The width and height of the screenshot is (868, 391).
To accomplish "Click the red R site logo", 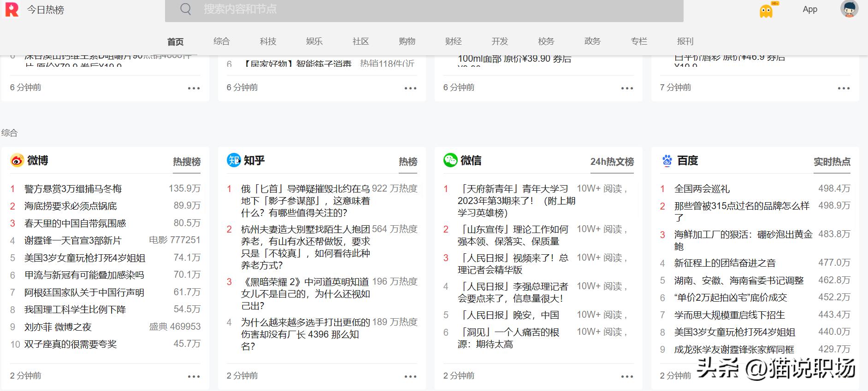I will [12, 9].
